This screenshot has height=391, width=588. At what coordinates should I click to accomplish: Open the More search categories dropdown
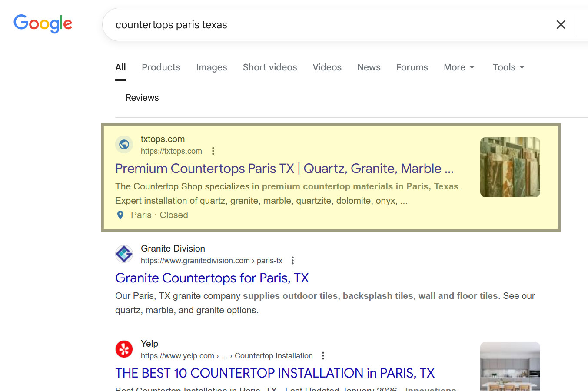[x=458, y=67]
